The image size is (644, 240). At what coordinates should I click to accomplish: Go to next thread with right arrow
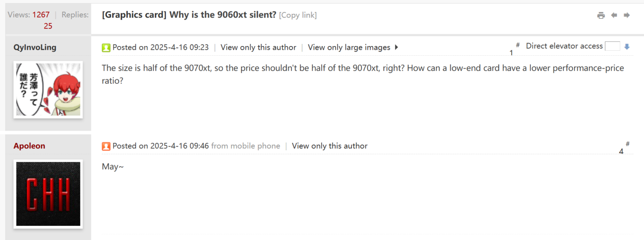click(627, 15)
